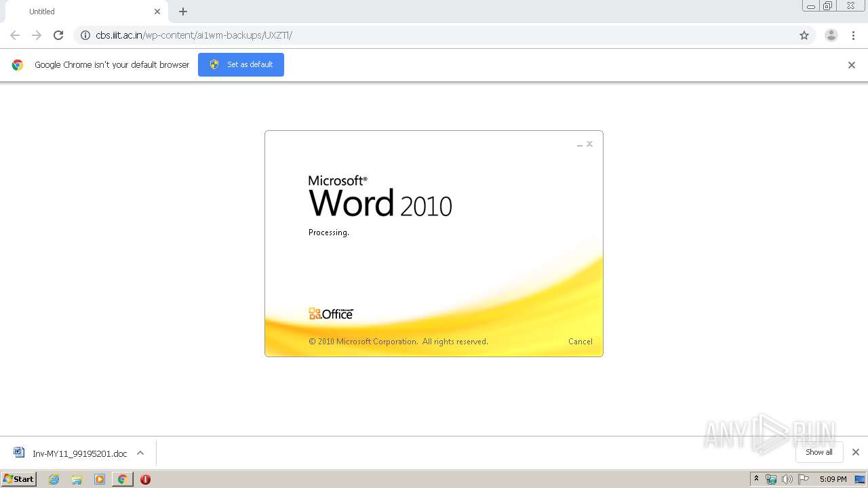Click the Show desktop tray icon
The width and height of the screenshot is (868, 488).
point(860,479)
